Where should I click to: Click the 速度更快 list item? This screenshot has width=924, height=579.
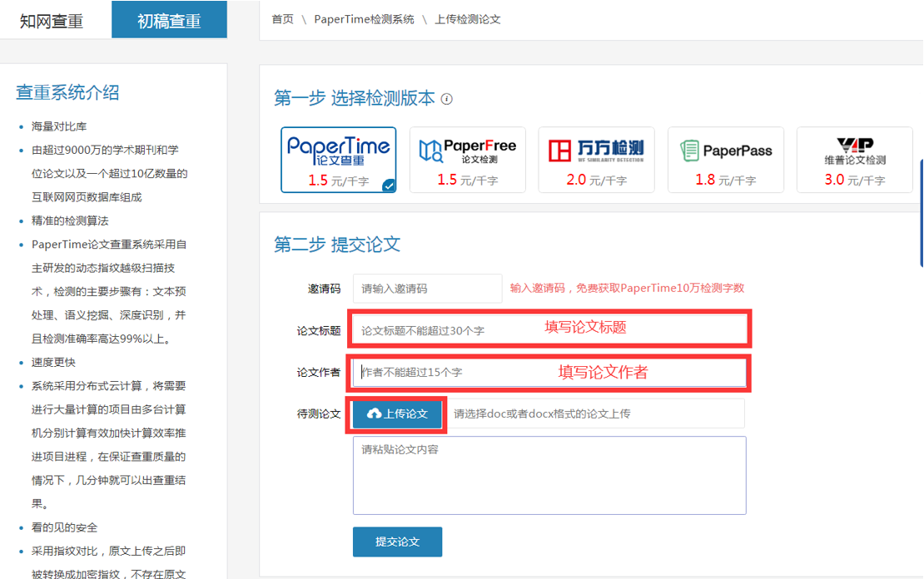pos(53,362)
